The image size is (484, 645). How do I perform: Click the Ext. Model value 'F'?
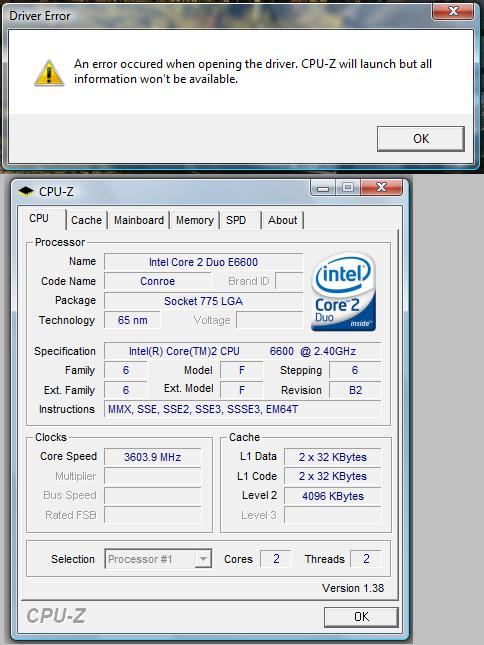[241, 390]
